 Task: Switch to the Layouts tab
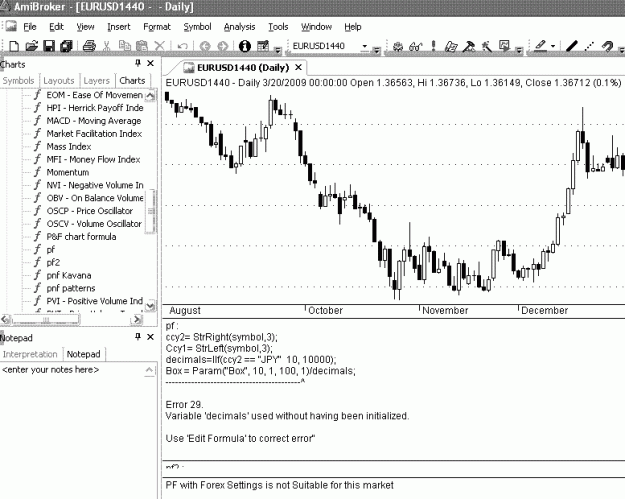(x=59, y=81)
